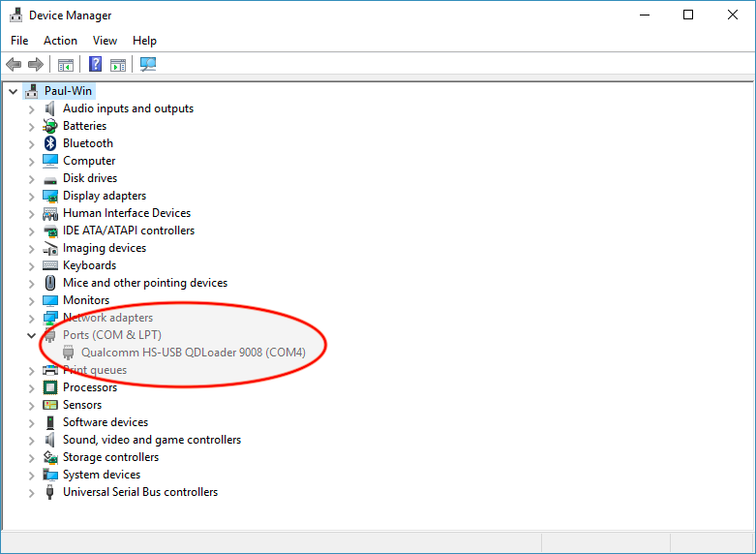Viewport: 756px width, 554px height.
Task: Click the Imaging devices camera icon
Action: (x=50, y=249)
